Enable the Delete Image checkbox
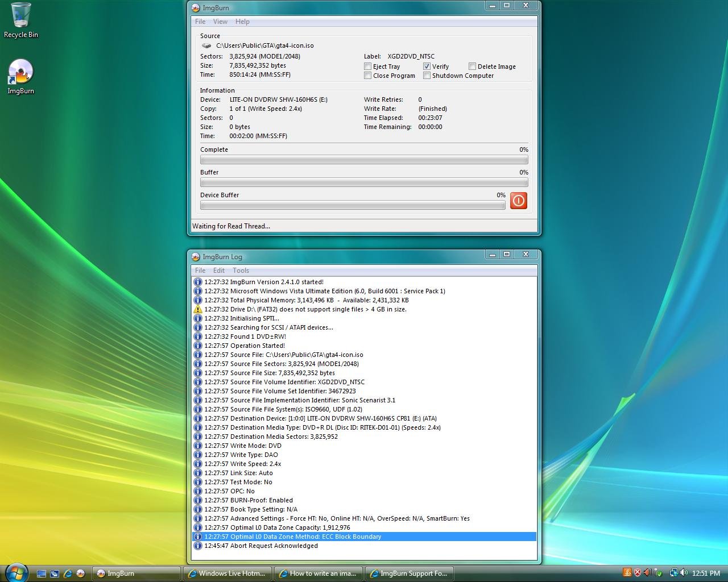The height and width of the screenshot is (582, 728). coord(472,66)
